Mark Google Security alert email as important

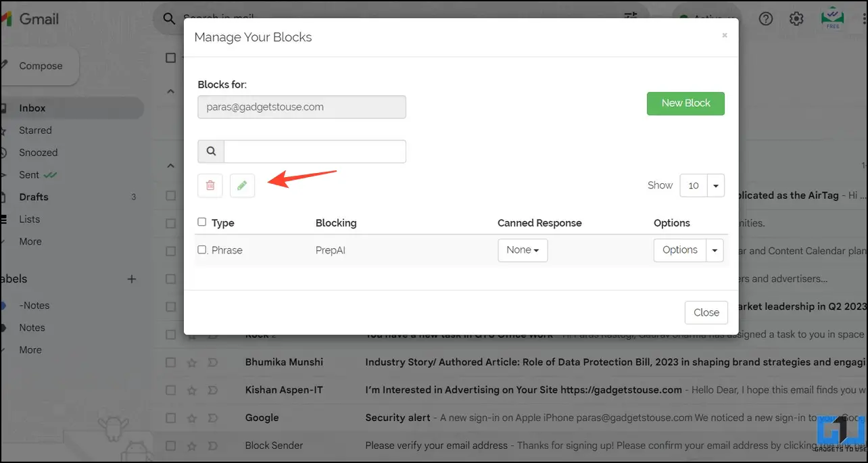coord(213,418)
